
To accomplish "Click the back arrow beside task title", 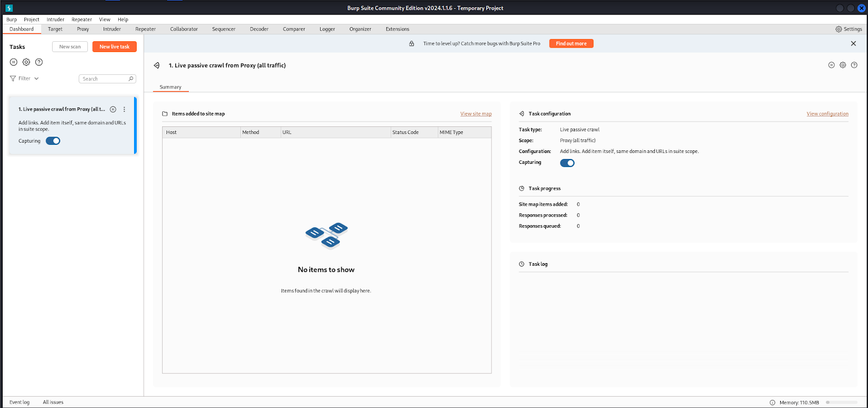I will pos(157,65).
